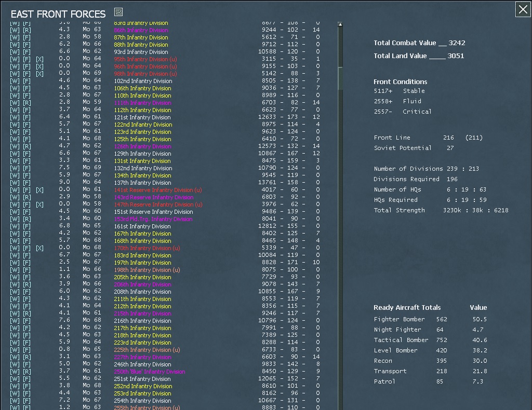Viewport: 532px width, 410px height.
Task: Click the chart icon beside East Front Forces
Action: tap(118, 12)
